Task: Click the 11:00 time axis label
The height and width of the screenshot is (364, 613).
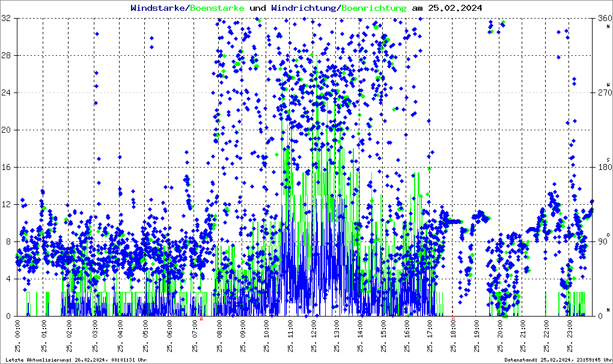Action: click(290, 336)
